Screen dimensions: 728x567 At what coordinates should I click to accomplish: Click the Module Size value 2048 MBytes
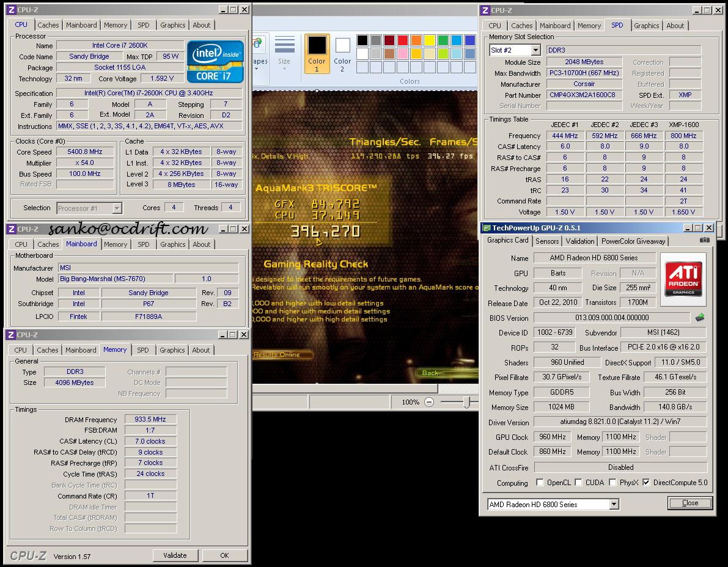pyautogui.click(x=584, y=62)
